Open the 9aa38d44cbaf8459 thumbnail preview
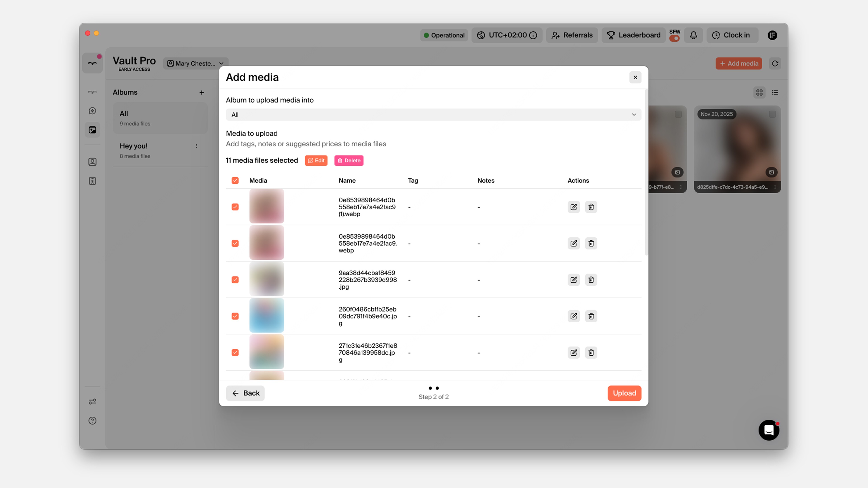868x488 pixels. [267, 279]
